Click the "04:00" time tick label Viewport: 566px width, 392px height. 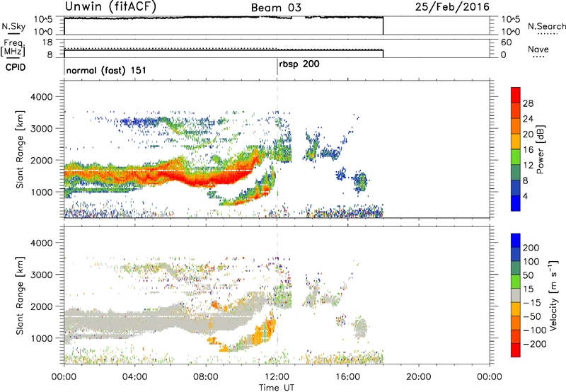coord(134,377)
